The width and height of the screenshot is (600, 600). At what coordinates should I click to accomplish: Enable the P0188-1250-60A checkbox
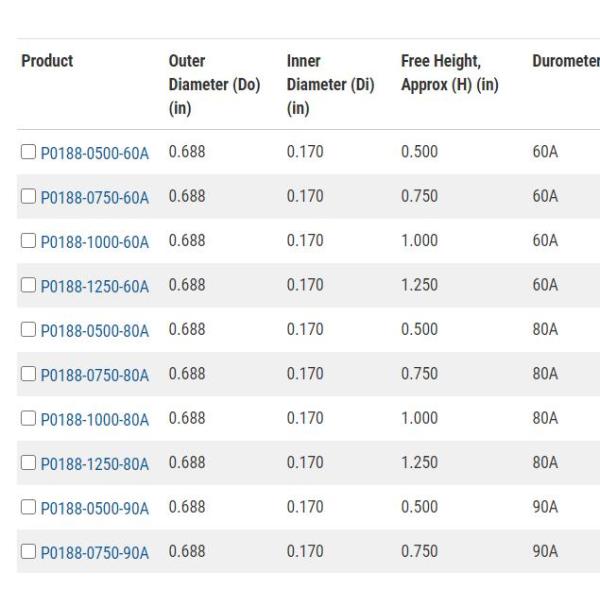pyautogui.click(x=28, y=286)
